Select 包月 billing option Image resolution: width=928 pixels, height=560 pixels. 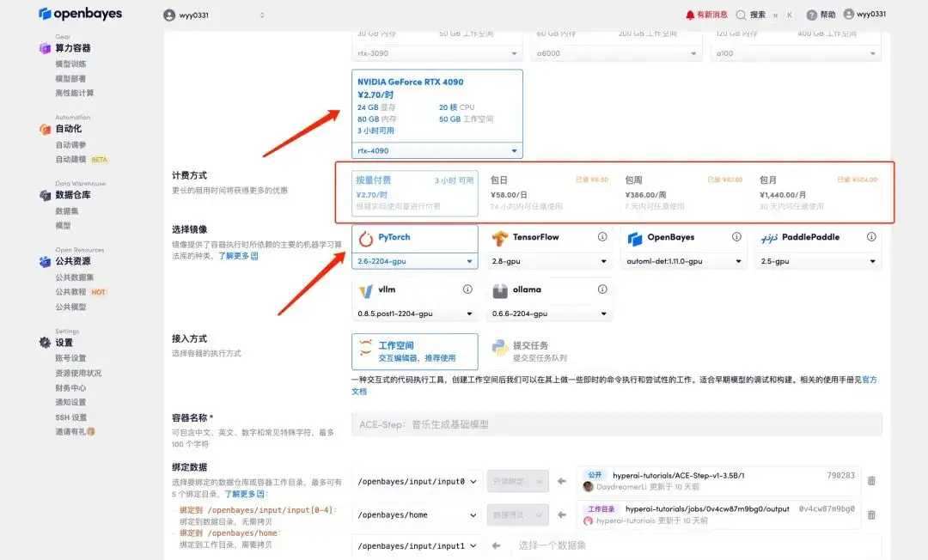pos(818,192)
